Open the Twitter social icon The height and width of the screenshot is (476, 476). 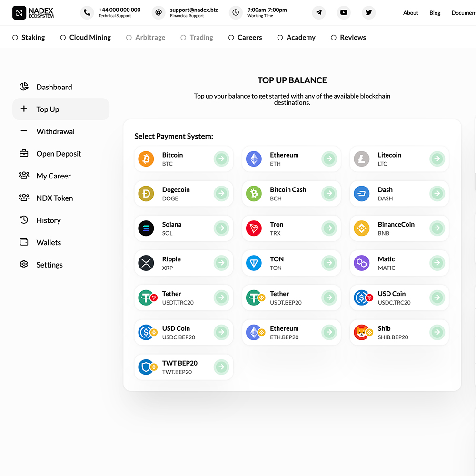(x=368, y=13)
